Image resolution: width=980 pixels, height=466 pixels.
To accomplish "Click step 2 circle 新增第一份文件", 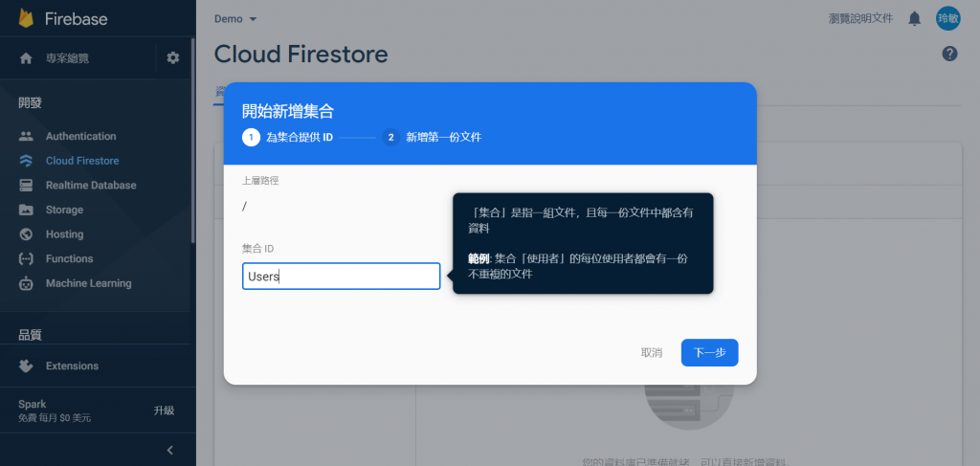I will coord(390,137).
